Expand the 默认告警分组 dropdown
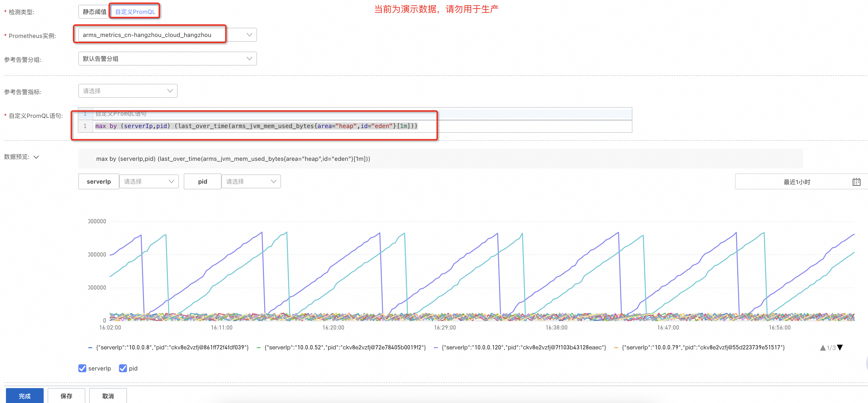The image size is (868, 403). pyautogui.click(x=167, y=59)
